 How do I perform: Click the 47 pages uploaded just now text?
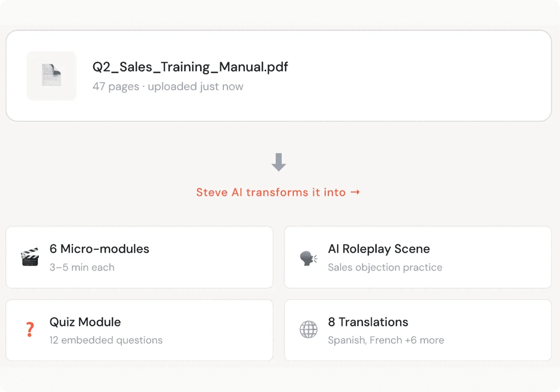pyautogui.click(x=168, y=86)
